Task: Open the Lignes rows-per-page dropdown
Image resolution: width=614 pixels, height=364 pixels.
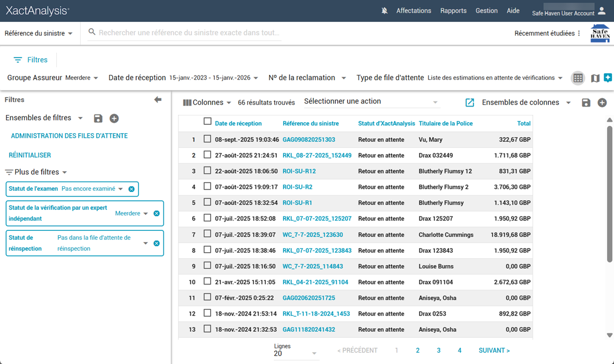Action: pyautogui.click(x=296, y=354)
